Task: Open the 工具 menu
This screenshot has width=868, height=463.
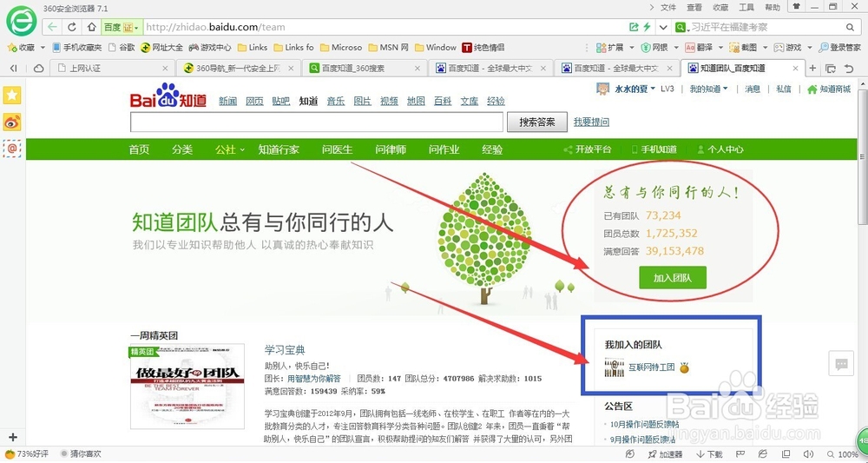Action: [746, 7]
